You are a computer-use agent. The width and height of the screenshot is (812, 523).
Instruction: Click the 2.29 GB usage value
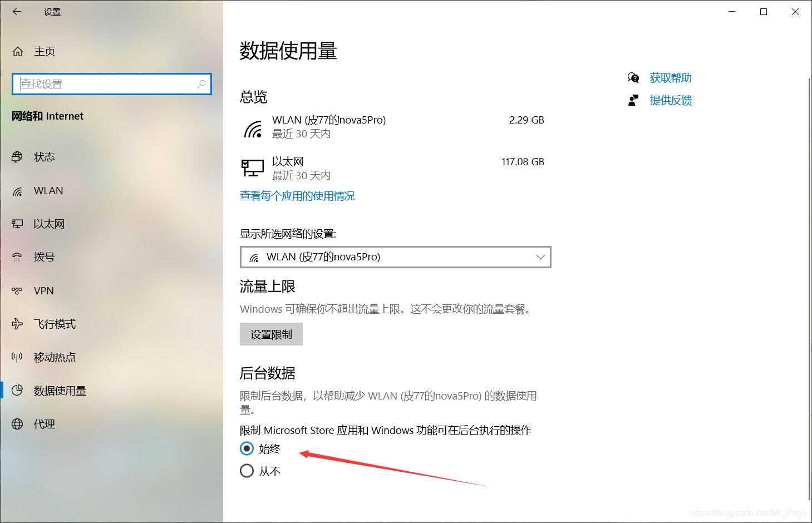coord(526,120)
